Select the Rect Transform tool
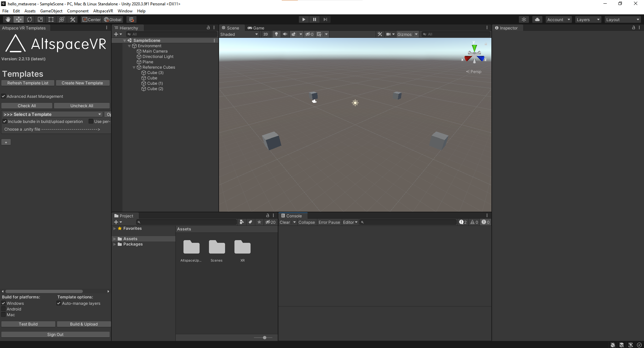The height and width of the screenshot is (348, 644). click(51, 19)
